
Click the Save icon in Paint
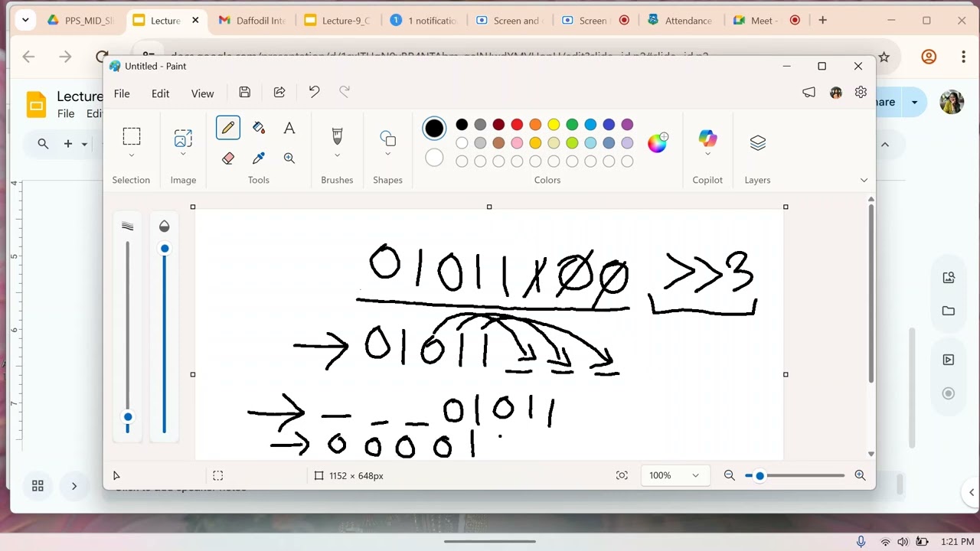(x=244, y=93)
